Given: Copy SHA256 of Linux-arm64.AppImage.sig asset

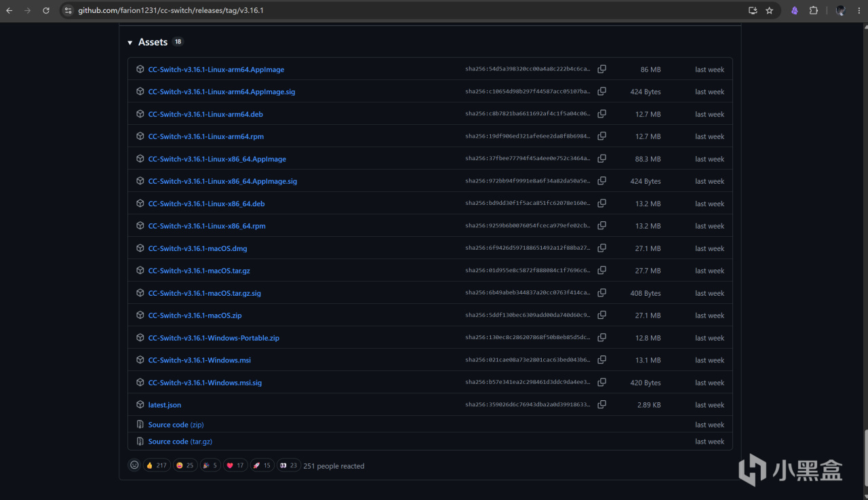Looking at the screenshot, I should click(601, 92).
